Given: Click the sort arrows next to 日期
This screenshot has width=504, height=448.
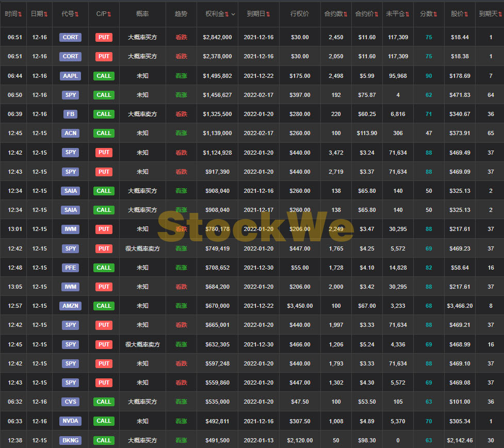Looking at the screenshot, I should coord(45,14).
